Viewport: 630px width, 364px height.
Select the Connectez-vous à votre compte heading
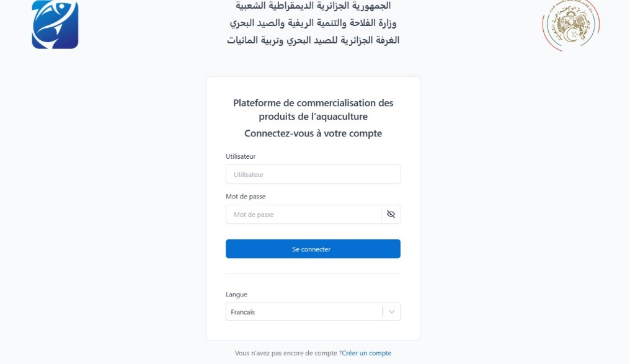tap(313, 133)
